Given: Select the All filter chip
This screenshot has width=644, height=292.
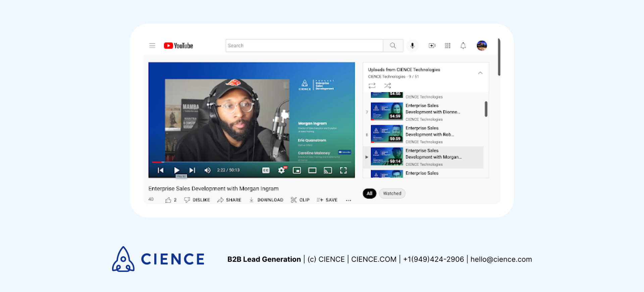Looking at the screenshot, I should click(369, 194).
